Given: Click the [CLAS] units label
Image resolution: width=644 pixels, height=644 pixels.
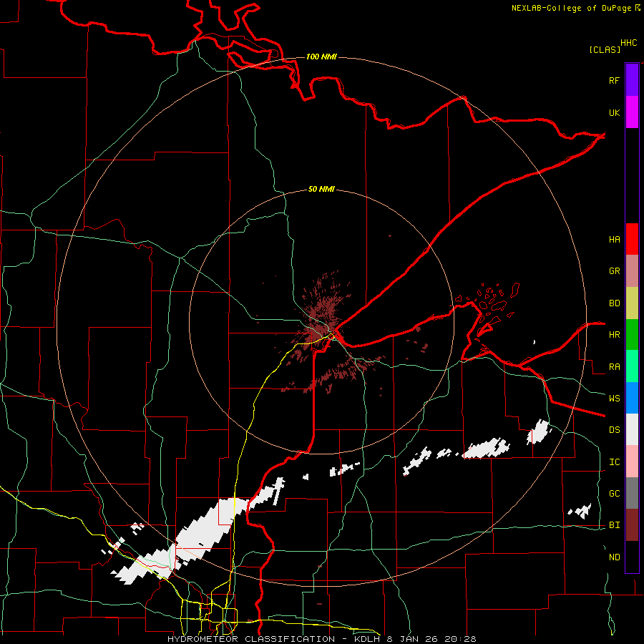Looking at the screenshot, I should pyautogui.click(x=604, y=49).
